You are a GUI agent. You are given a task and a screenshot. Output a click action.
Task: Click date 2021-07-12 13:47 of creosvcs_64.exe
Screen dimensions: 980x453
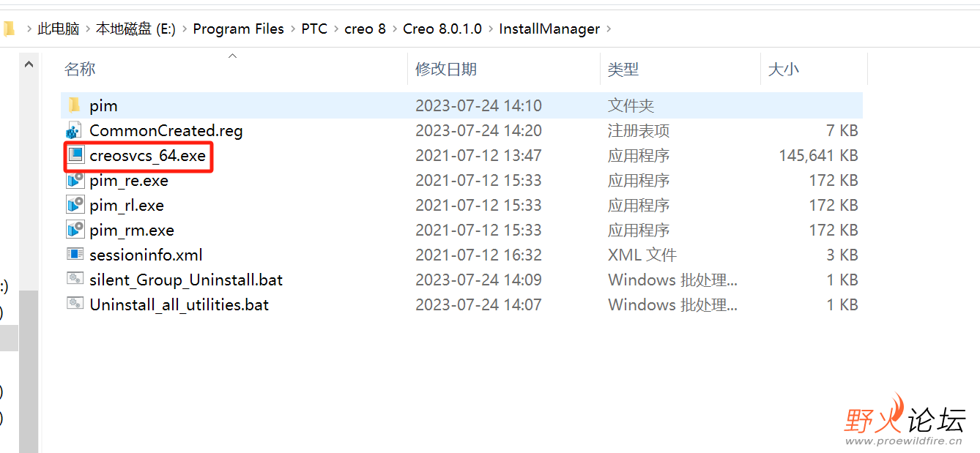pyautogui.click(x=479, y=156)
